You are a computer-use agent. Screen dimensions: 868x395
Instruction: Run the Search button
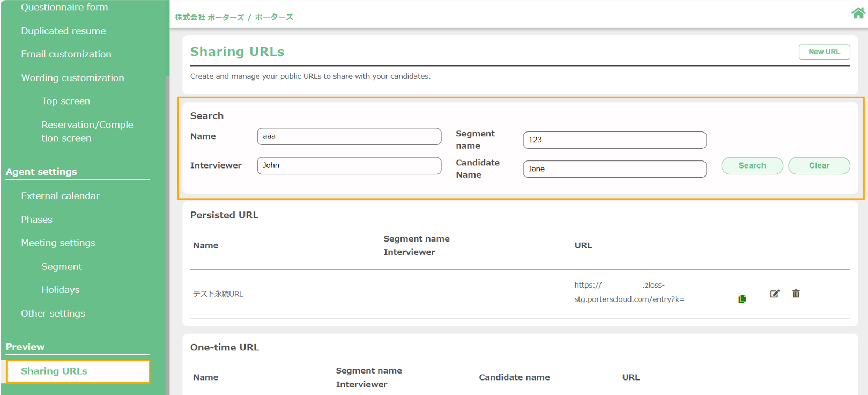click(752, 166)
